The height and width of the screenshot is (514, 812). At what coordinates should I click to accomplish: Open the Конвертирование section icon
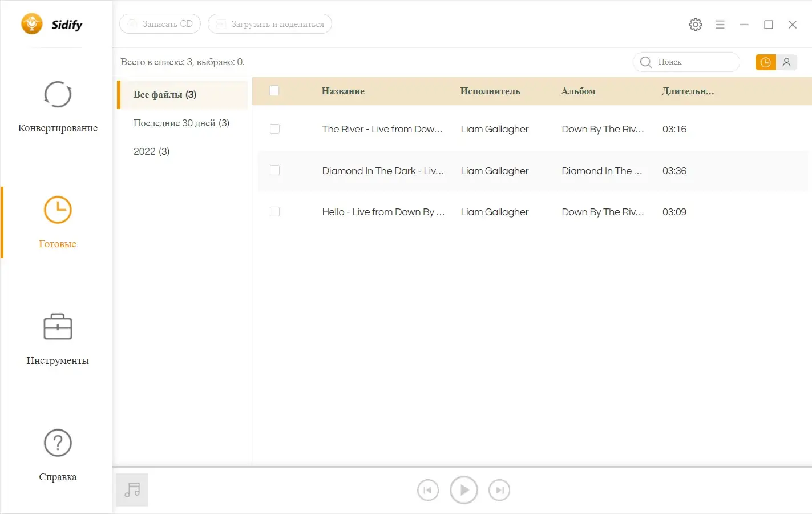(x=58, y=95)
